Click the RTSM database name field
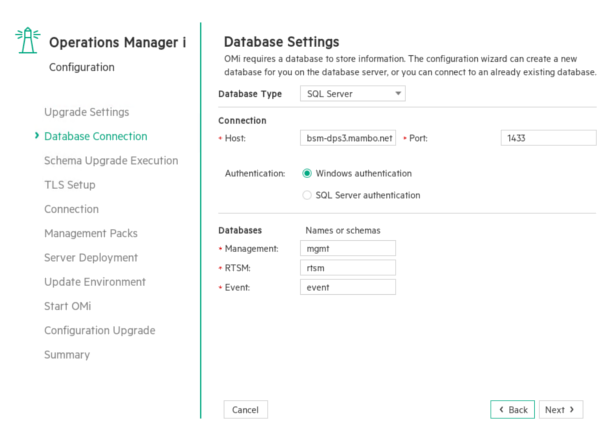This screenshot has height=441, width=610. click(x=348, y=268)
